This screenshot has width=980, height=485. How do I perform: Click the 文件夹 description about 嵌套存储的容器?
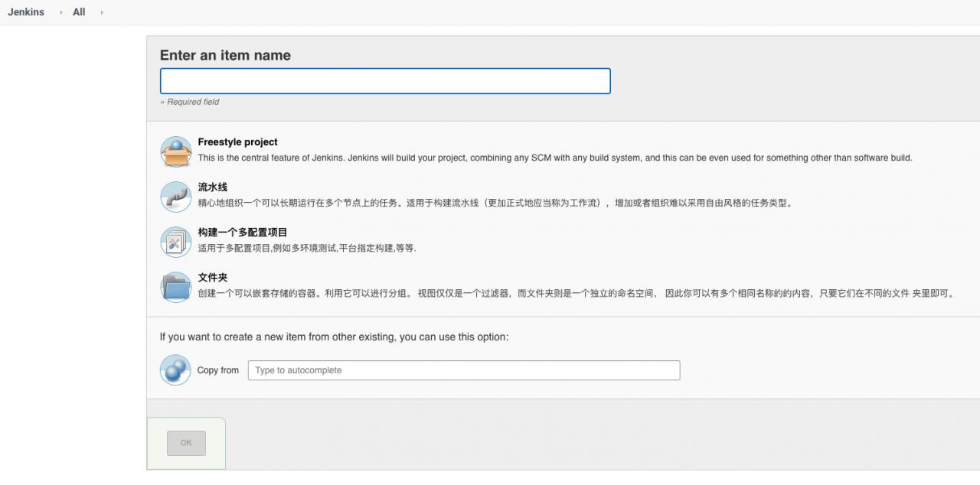(x=577, y=294)
